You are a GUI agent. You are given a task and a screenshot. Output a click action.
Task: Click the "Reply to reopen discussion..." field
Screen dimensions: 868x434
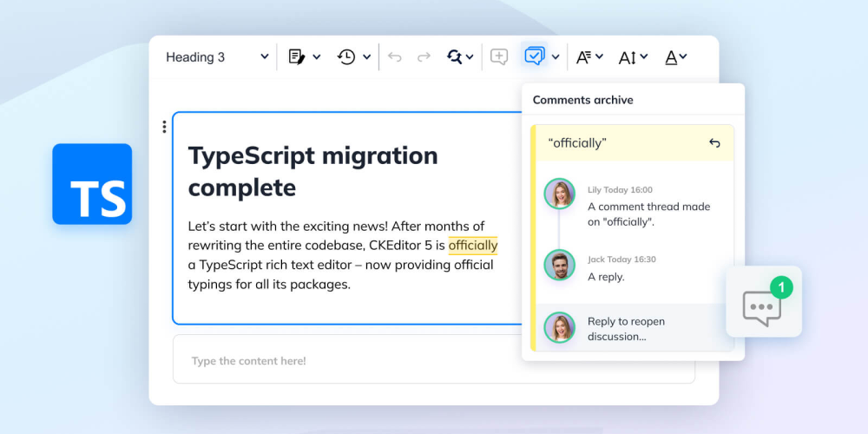[635, 328]
